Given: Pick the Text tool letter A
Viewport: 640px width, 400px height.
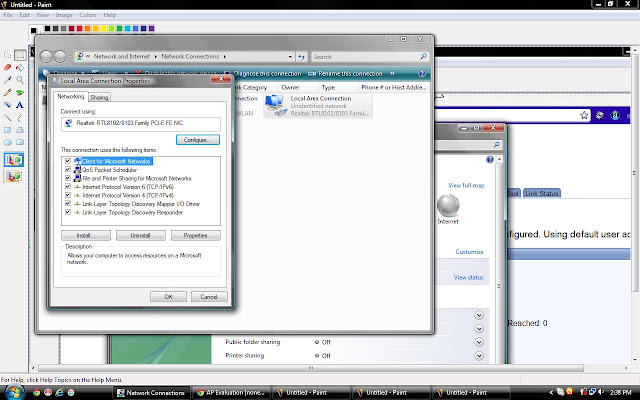Looking at the screenshot, I should (20, 105).
